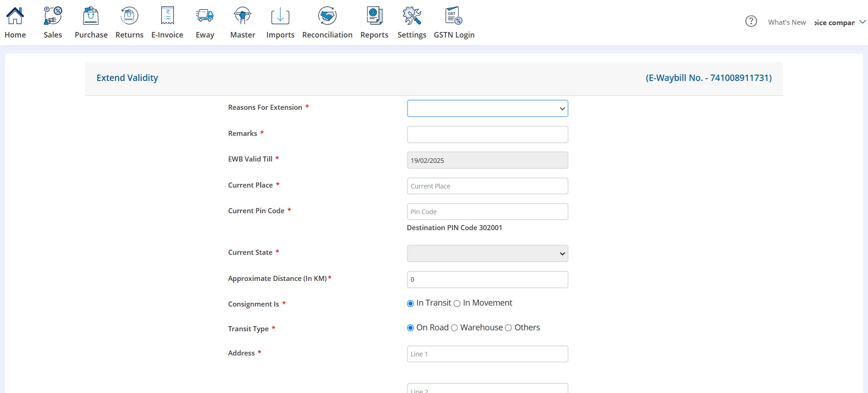Click the Transit Type label
868x393 pixels.
[x=248, y=329]
